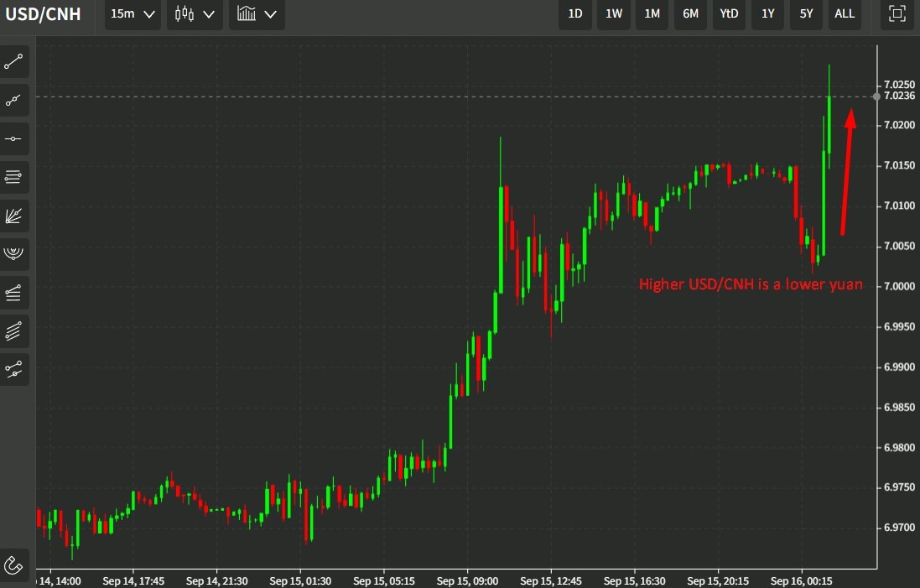Click the 6.9750 price axis label
Screen dimensions: 920x588
pos(899,487)
